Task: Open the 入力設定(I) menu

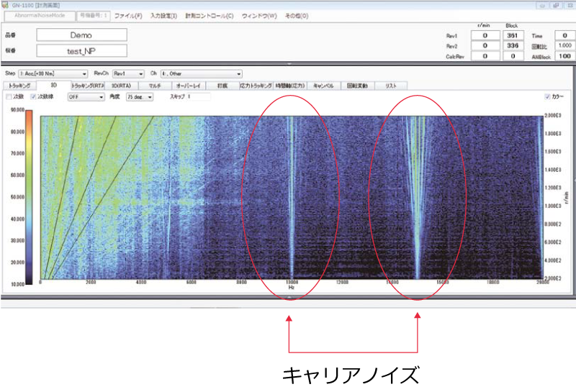Action: (x=163, y=15)
